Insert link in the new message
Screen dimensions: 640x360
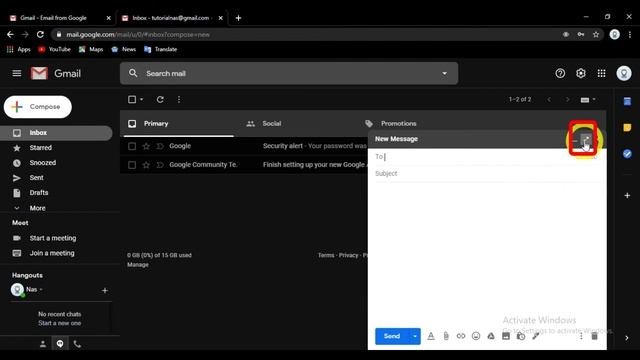tap(461, 336)
